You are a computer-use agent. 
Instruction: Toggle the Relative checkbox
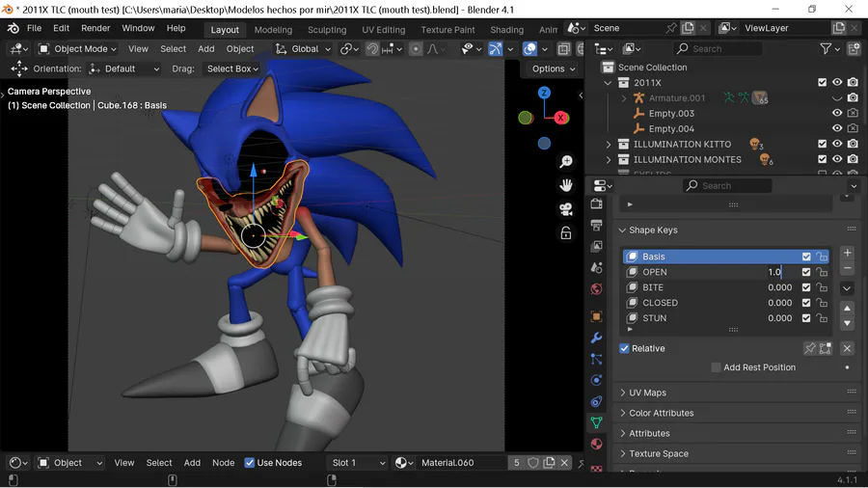tap(624, 348)
